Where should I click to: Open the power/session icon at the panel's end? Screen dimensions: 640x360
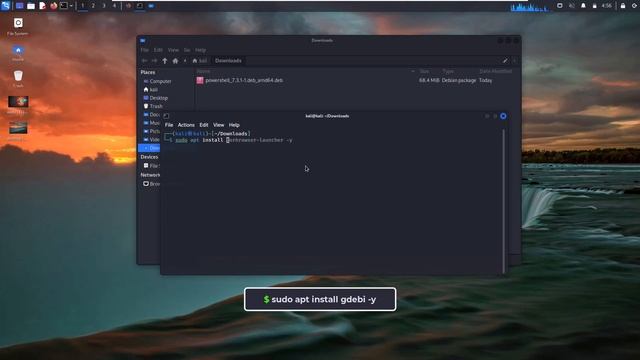pyautogui.click(x=634, y=6)
